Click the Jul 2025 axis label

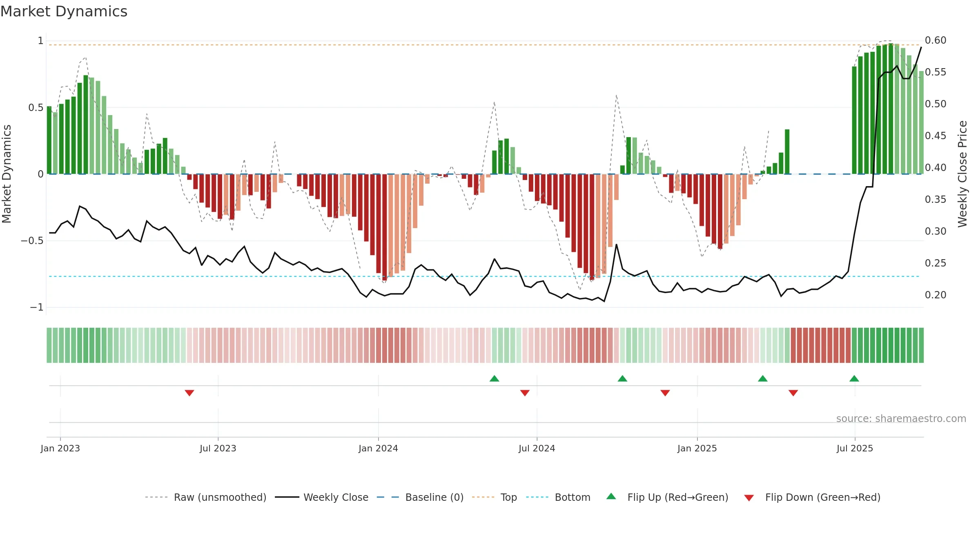pos(855,448)
